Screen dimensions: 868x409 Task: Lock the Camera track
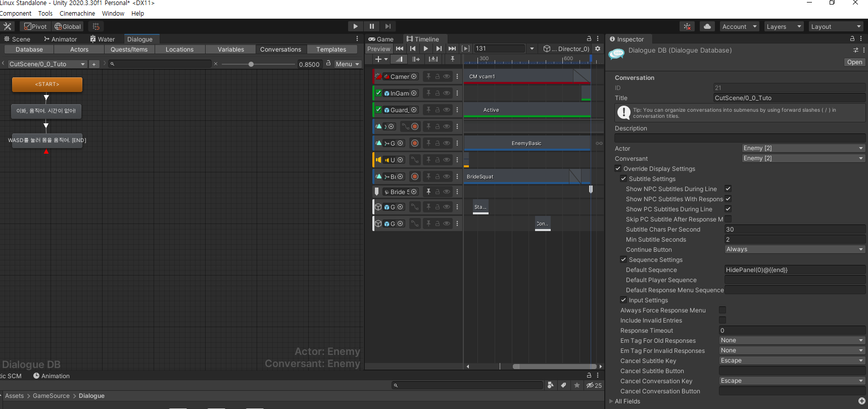(x=438, y=76)
